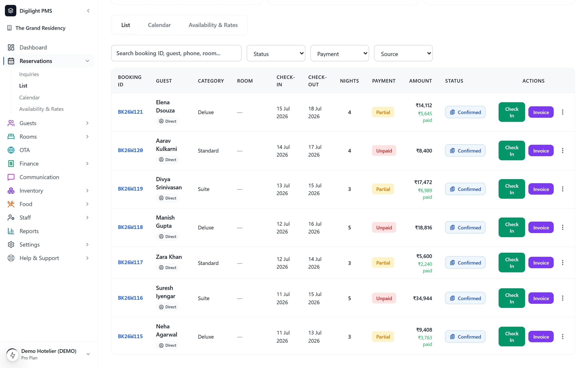Open Inquiries in the sidebar submenu
This screenshot has height=368, width=588.
(x=29, y=74)
